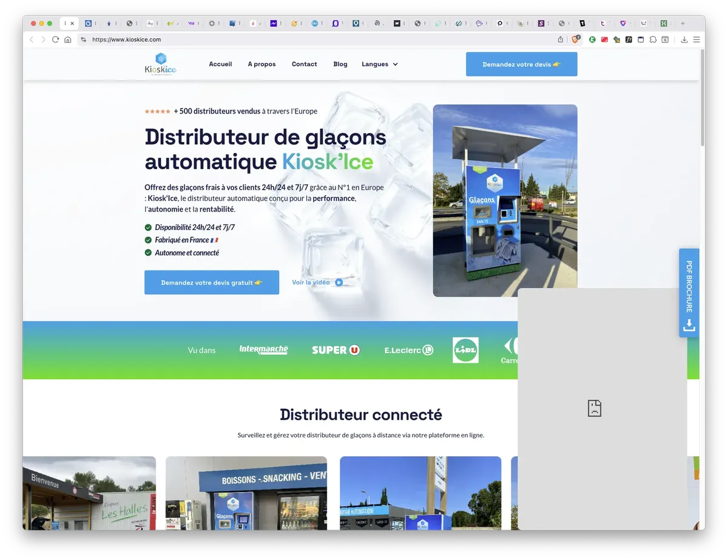Open the Les Halles distributor photo
The height and width of the screenshot is (560, 728).
coord(89,493)
